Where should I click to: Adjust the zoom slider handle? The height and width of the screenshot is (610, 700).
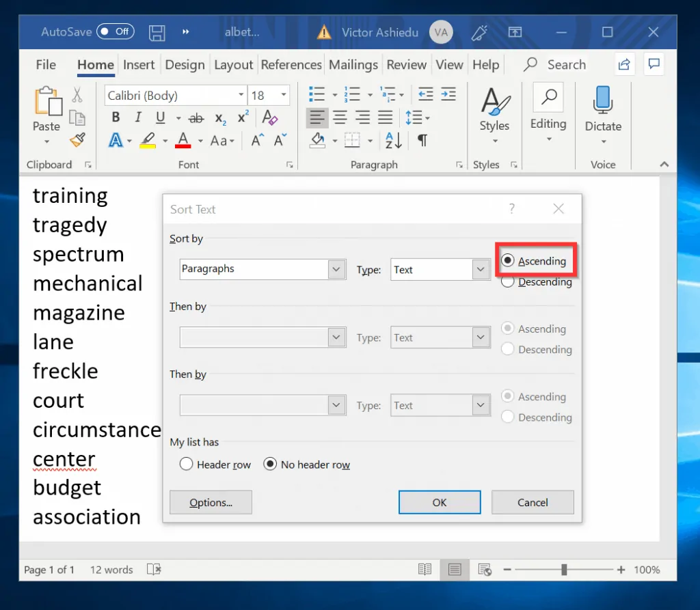pyautogui.click(x=564, y=570)
